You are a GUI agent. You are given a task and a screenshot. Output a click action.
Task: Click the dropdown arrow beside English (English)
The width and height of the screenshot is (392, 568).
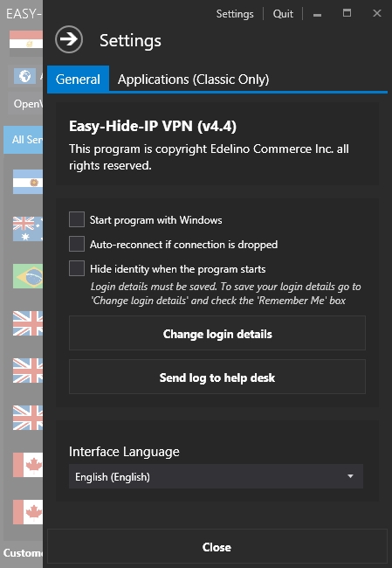[350, 476]
